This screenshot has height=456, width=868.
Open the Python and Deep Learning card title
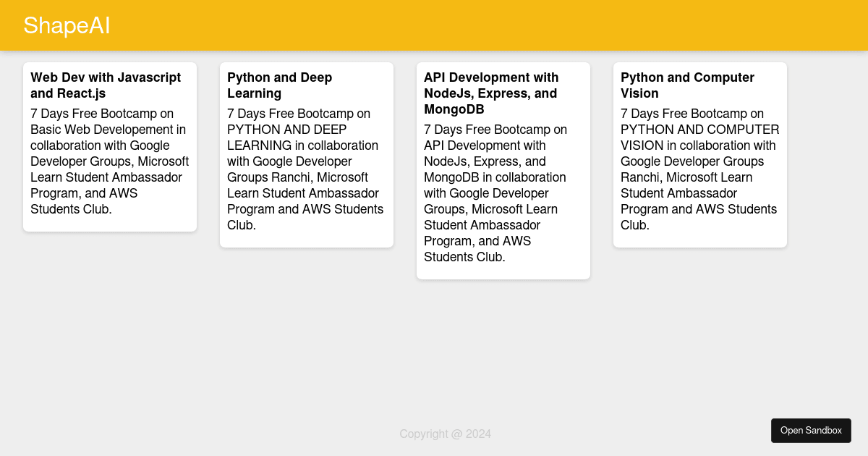(280, 85)
